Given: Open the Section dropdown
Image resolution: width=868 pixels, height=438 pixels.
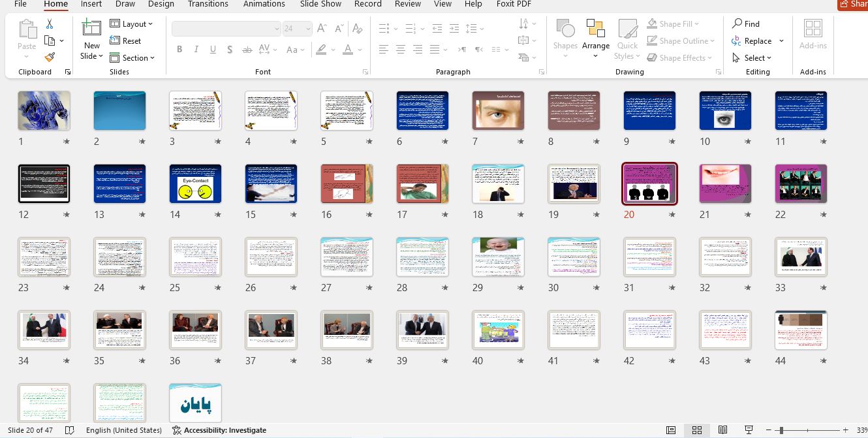Looking at the screenshot, I should point(132,57).
